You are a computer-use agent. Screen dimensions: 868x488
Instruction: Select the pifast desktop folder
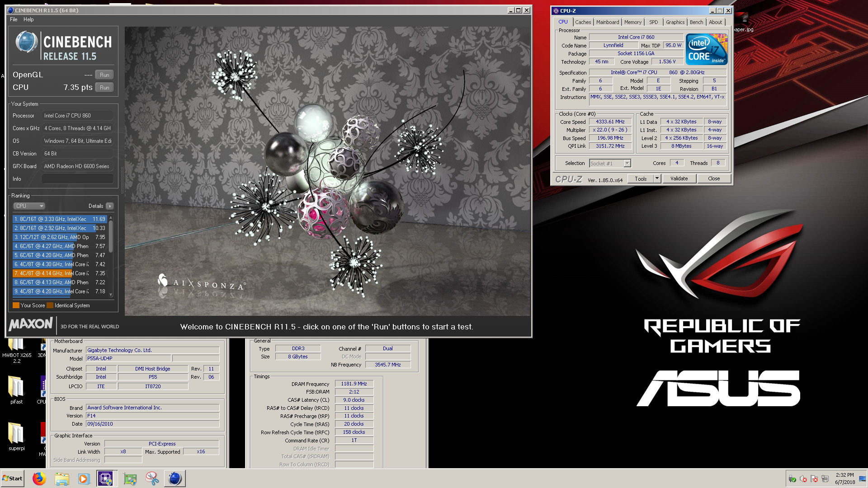[16, 390]
